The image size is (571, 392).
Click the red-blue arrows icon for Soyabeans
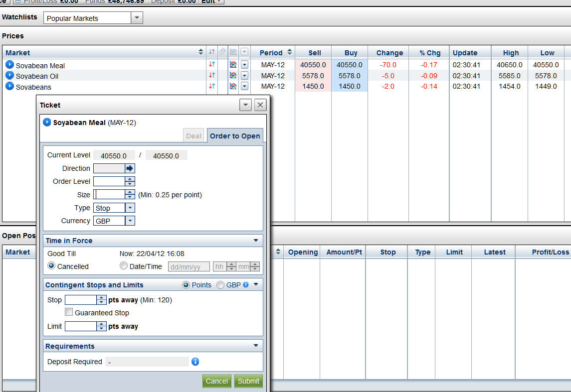tap(212, 86)
